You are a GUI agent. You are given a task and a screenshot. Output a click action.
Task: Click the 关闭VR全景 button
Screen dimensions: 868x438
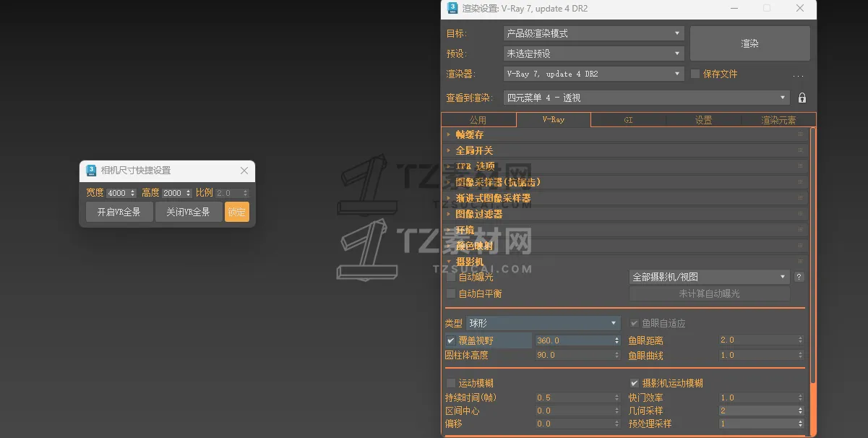tap(189, 212)
